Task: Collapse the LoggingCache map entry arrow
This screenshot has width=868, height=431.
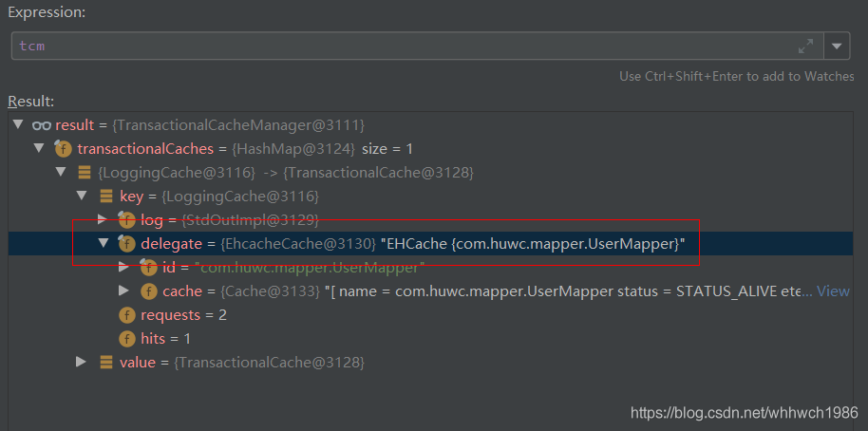Action: point(61,173)
